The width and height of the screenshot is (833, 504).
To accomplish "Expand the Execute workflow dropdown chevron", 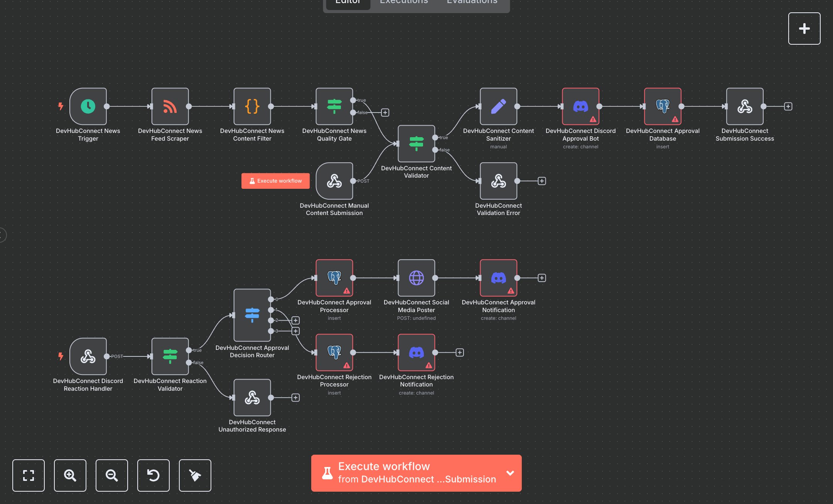I will point(510,473).
